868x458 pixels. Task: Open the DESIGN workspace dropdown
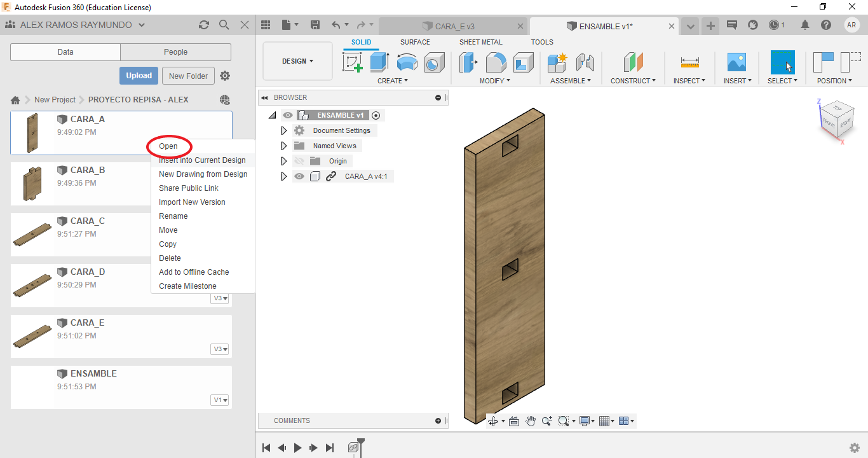pos(297,61)
